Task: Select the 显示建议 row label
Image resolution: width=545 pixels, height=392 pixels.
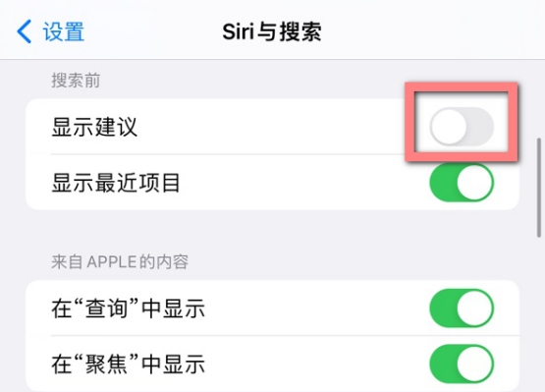Action: [x=94, y=127]
